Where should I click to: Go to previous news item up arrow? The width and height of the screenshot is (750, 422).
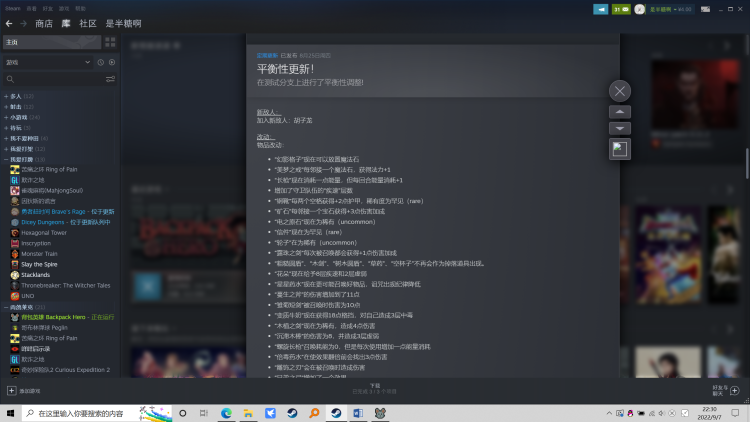[620, 112]
